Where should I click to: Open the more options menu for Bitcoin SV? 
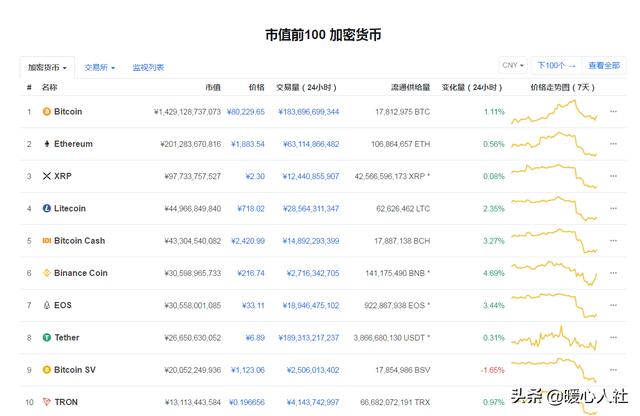click(613, 369)
